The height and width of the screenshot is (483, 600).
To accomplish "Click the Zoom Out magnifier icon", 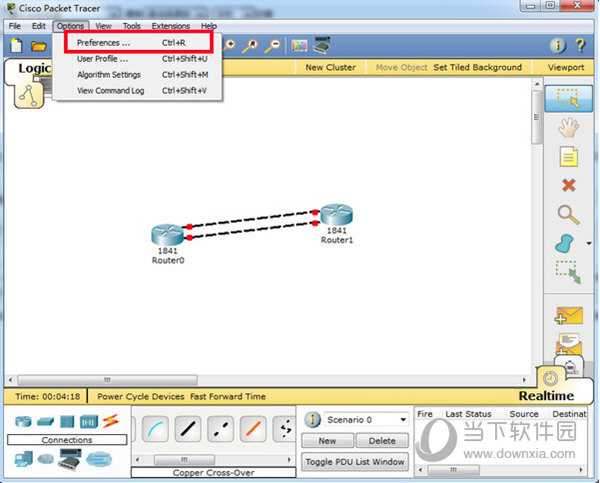I will click(x=273, y=46).
